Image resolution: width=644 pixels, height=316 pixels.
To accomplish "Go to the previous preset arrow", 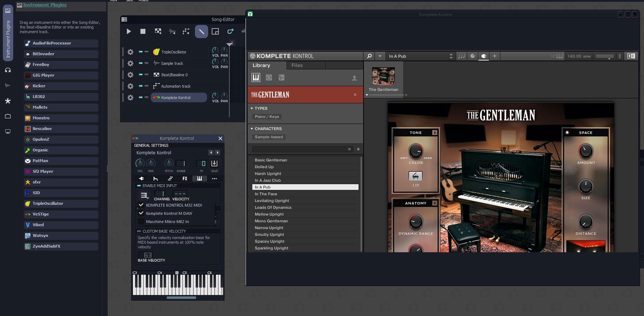I will point(211,152).
